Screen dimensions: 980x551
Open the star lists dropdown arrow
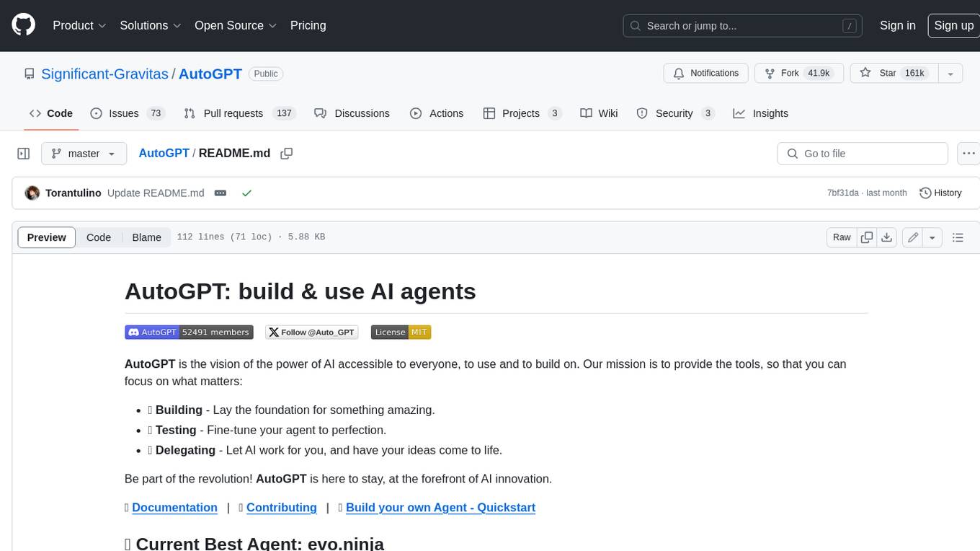click(x=950, y=74)
